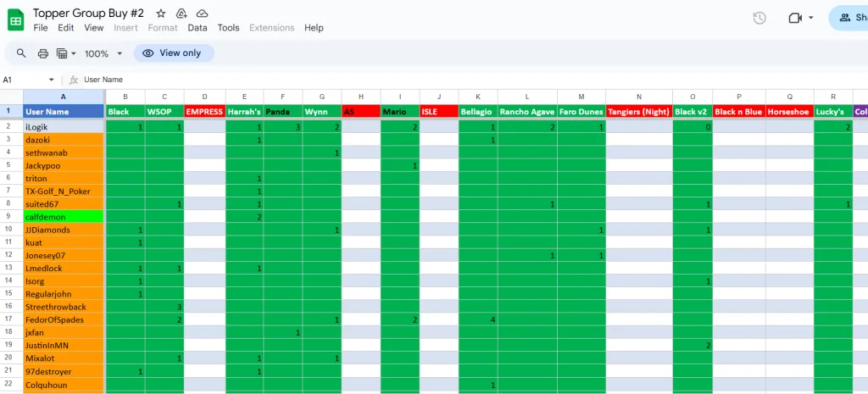Open the Help menu
This screenshot has width=868, height=394.
[x=314, y=28]
